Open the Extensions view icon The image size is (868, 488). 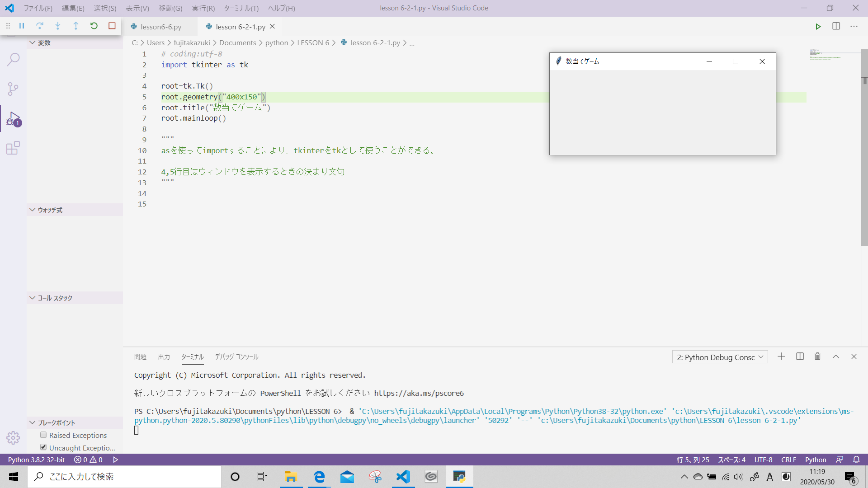(x=13, y=148)
